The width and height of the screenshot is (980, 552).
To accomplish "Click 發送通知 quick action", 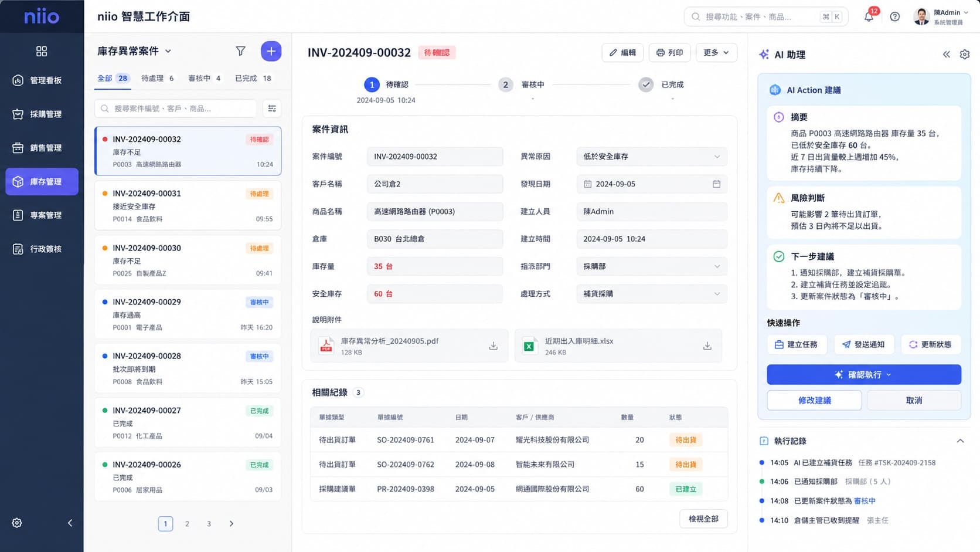I will [864, 344].
